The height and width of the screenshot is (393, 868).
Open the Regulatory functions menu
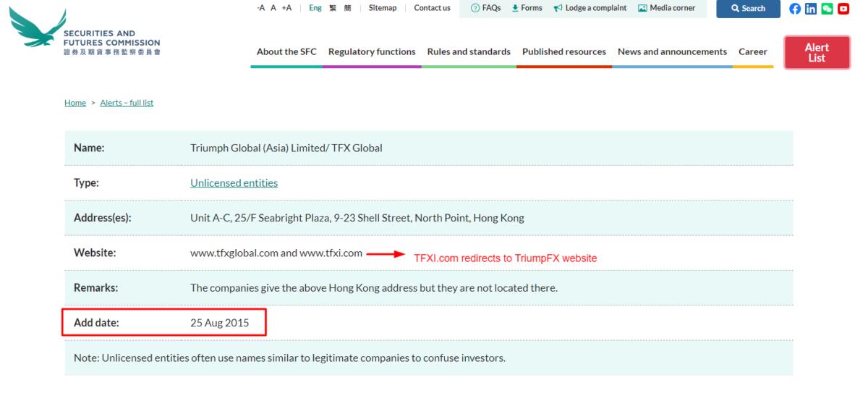tap(372, 52)
